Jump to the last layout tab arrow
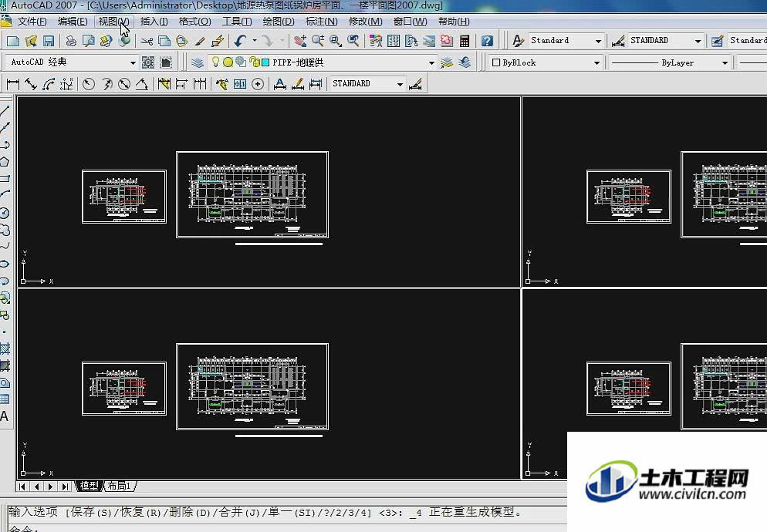Viewport: 767px width, 532px height. click(x=65, y=487)
